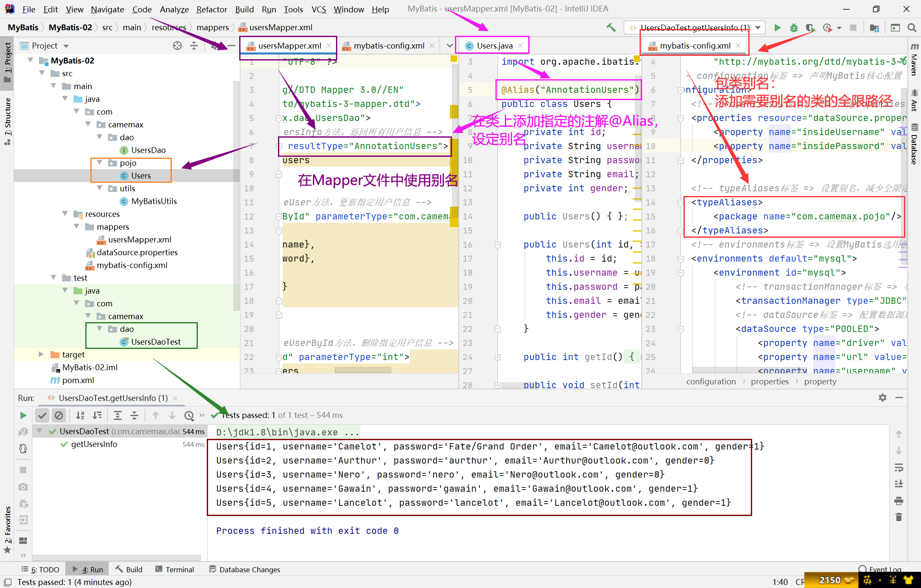The height and width of the screenshot is (588, 921).
Task: Open the VCS menu
Action: 319,9
